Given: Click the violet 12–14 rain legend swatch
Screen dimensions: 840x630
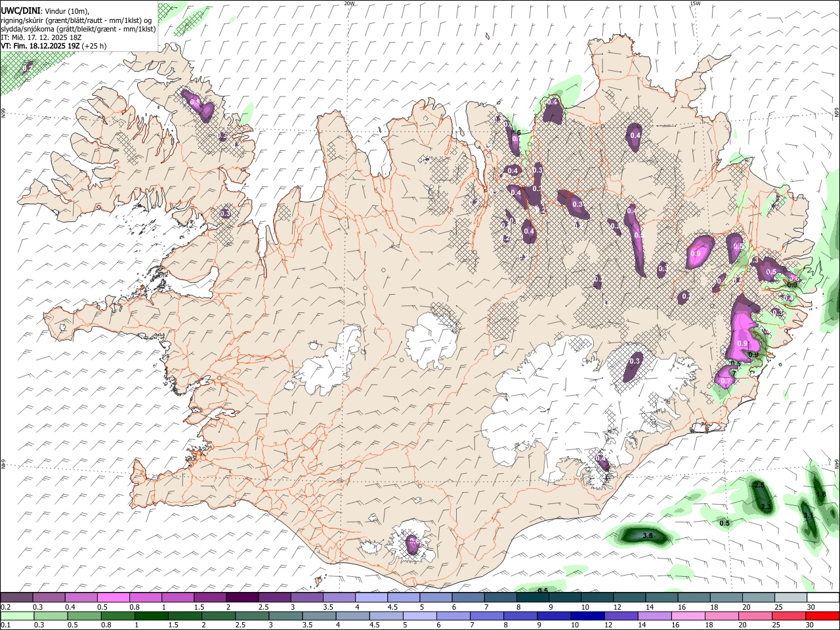Looking at the screenshot, I should click(x=621, y=616).
